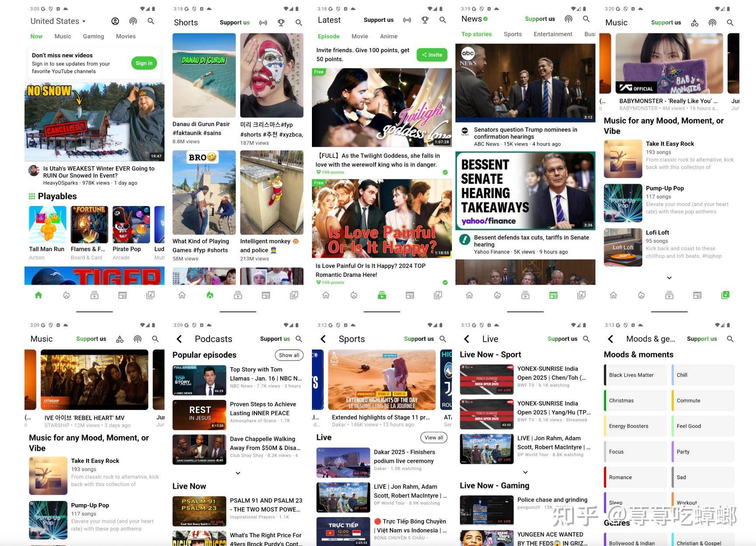Image resolution: width=756 pixels, height=546 pixels.
Task: Tap home icon in Shorts bottom bar
Action: click(182, 295)
